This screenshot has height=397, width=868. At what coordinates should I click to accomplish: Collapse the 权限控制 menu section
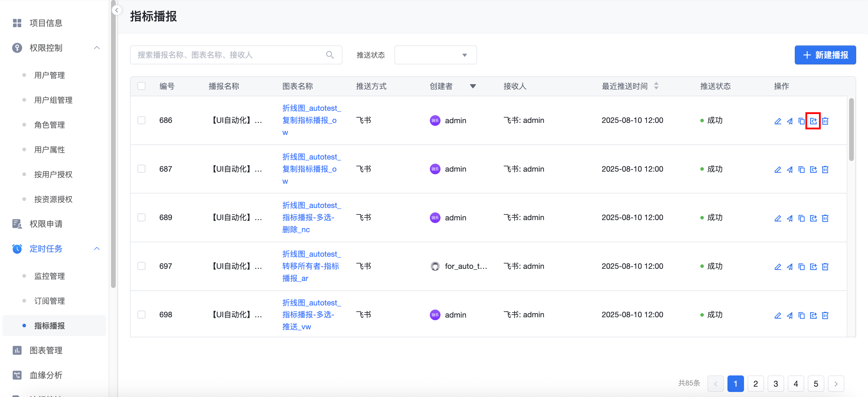point(97,48)
